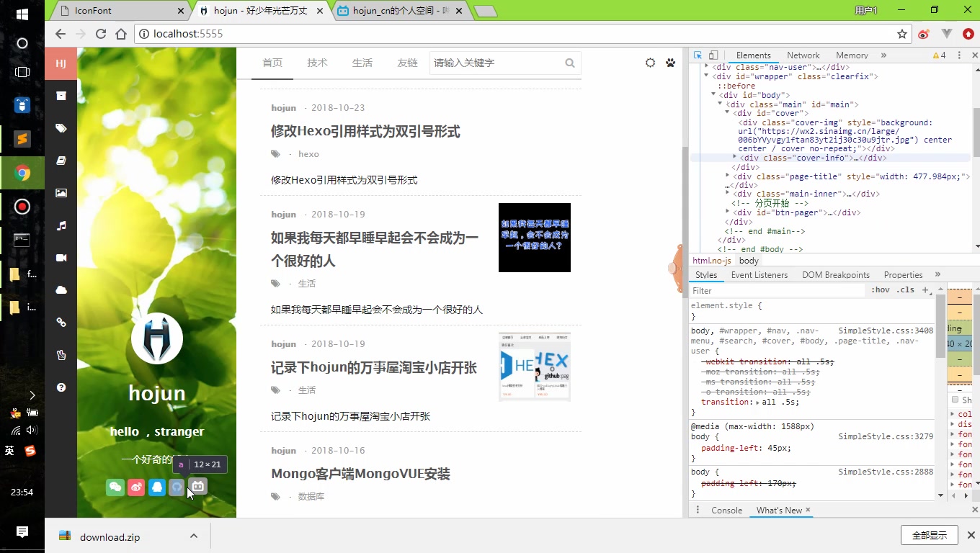Toggle the device toolbar in DevTools

713,55
